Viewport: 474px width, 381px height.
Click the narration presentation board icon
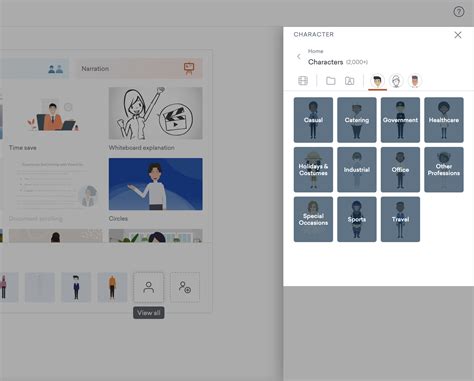[x=189, y=68]
